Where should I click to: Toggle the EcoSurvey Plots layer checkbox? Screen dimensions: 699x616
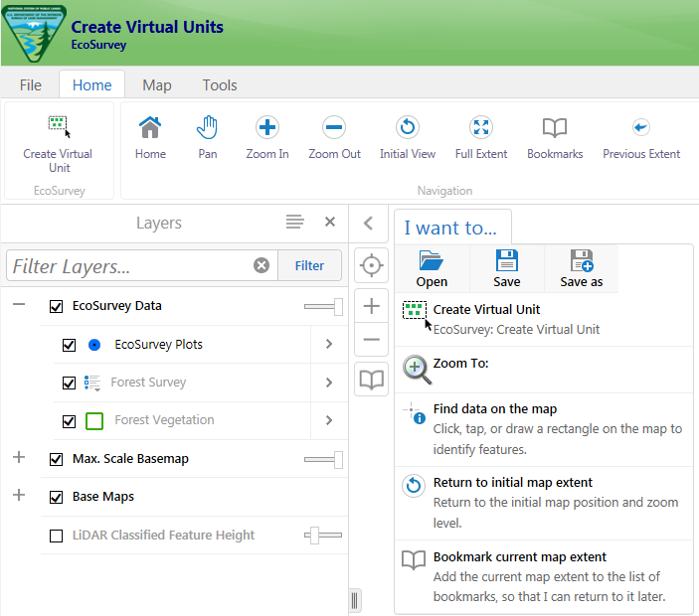(x=69, y=345)
